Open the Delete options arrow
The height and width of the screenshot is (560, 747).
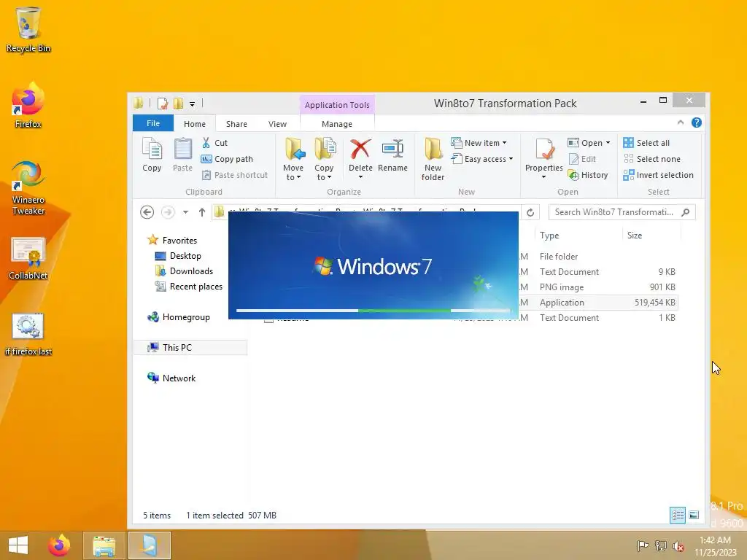pyautogui.click(x=360, y=177)
